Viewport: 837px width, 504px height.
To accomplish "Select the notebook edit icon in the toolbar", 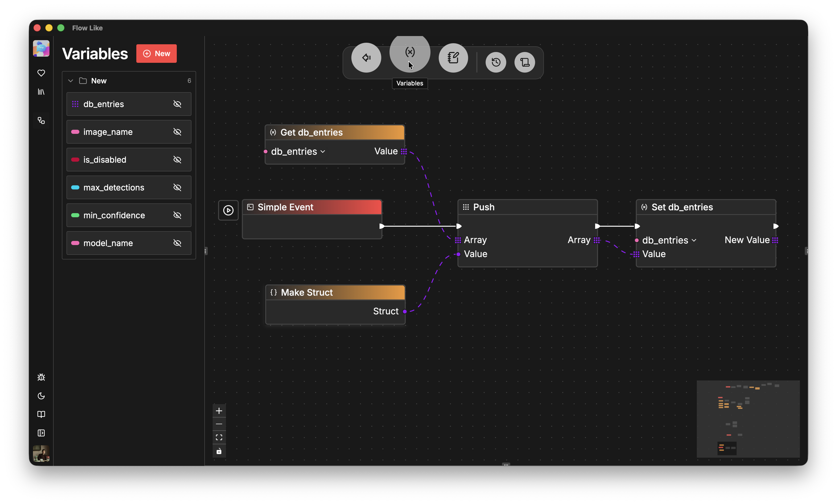I will [454, 58].
